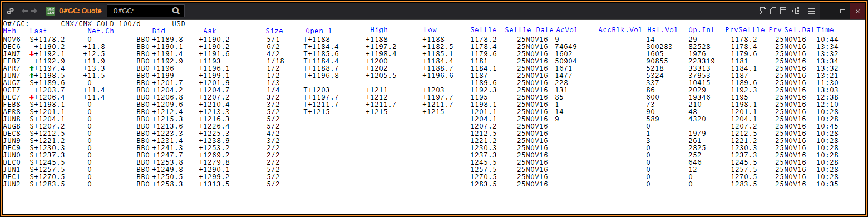Select the NOV6 contract month
The width and height of the screenshot is (868, 217).
pos(12,40)
